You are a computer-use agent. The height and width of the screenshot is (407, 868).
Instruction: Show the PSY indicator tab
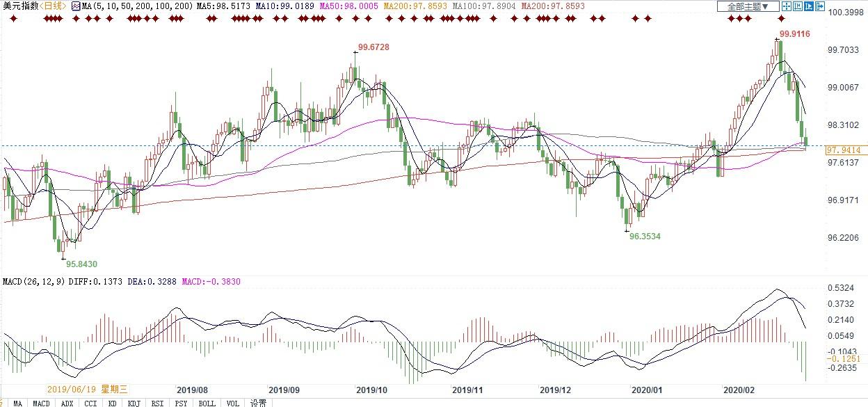(x=182, y=403)
